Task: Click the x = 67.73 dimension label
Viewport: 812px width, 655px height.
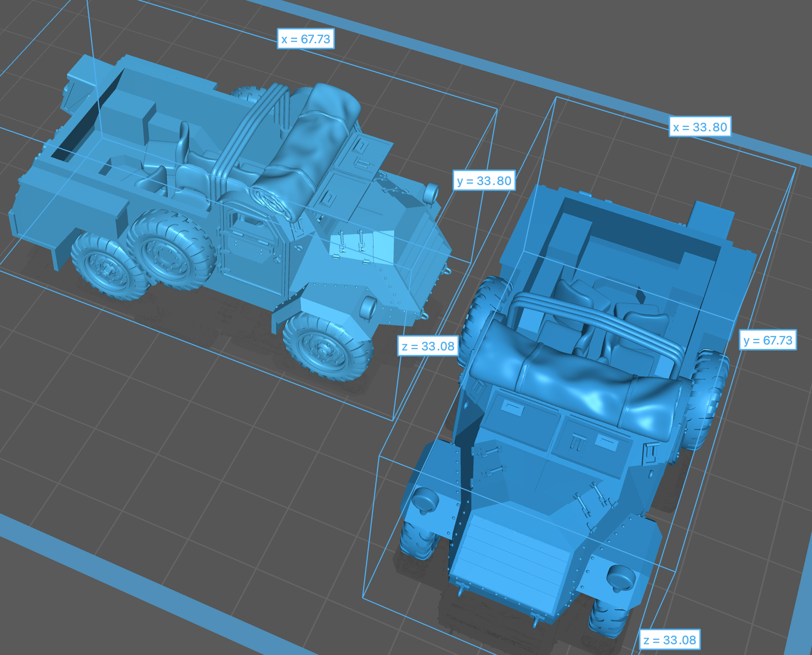Action: pos(306,39)
